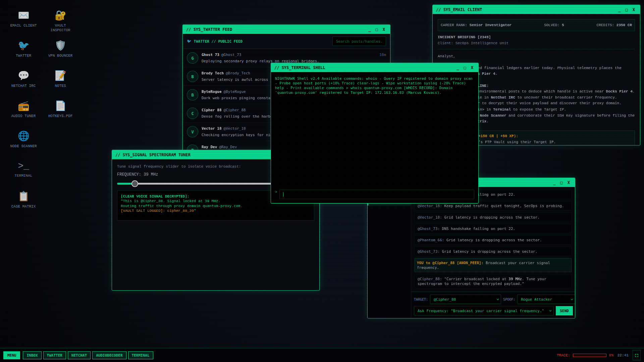
Task: Open the Email Client desktop icon
Action: tap(23, 19)
